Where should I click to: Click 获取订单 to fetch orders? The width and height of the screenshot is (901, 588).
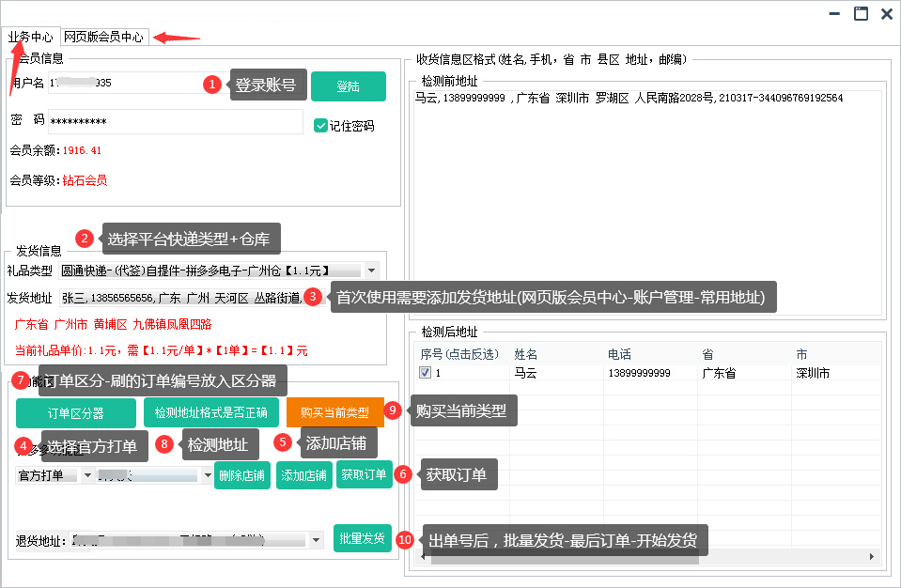[x=363, y=474]
